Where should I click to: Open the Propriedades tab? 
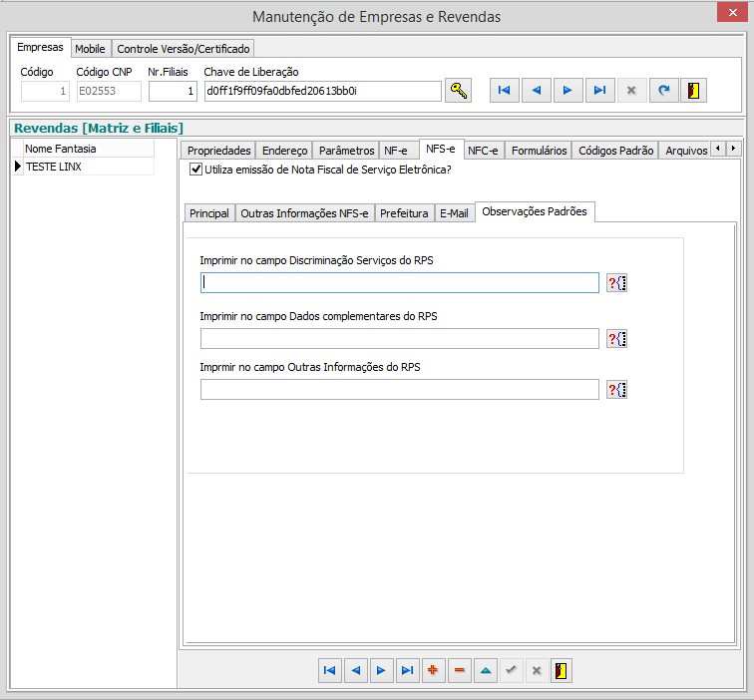[x=218, y=151]
